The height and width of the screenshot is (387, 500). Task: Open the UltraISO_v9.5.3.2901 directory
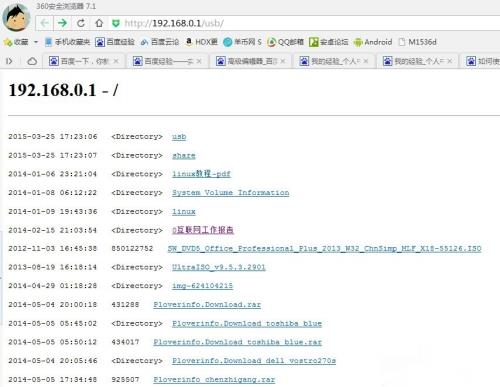pyautogui.click(x=219, y=267)
